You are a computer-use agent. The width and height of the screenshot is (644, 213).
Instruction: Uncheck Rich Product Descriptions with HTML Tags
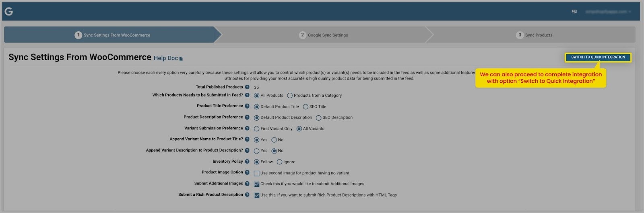256,196
